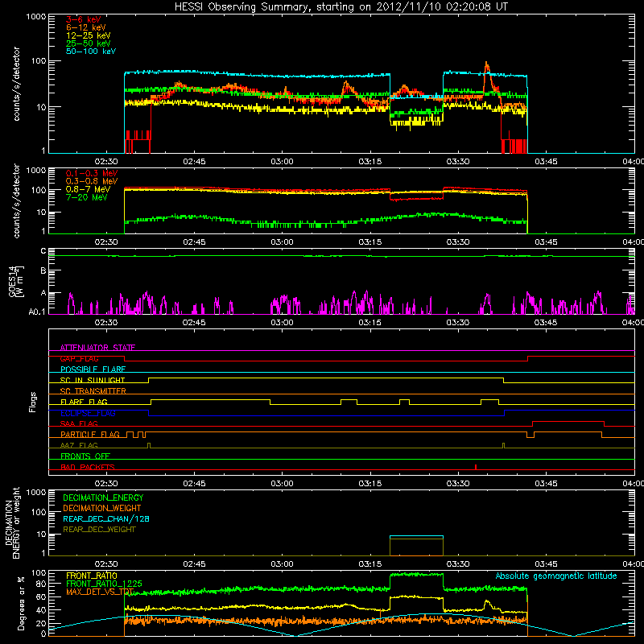Click 02:45 tick label under keV panel
Image resolution: width=644 pixels, height=644 pixels.
(x=194, y=162)
